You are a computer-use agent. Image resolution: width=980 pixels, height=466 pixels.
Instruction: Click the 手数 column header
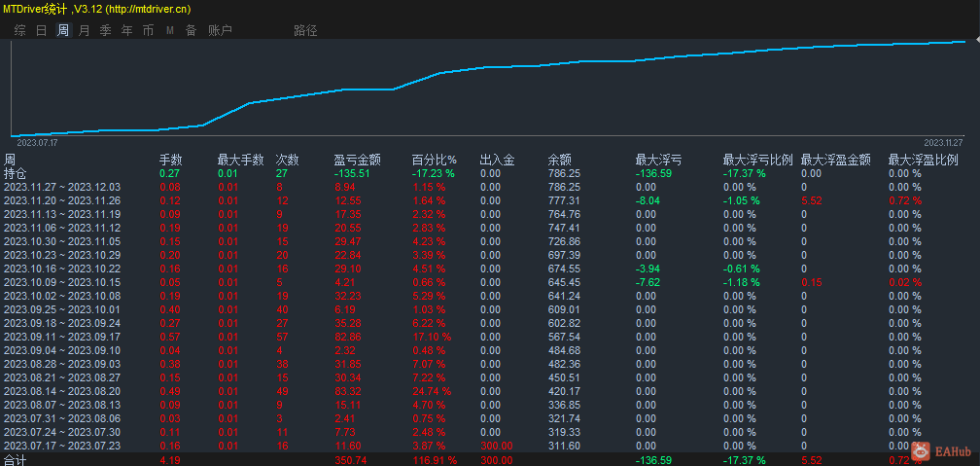click(170, 160)
